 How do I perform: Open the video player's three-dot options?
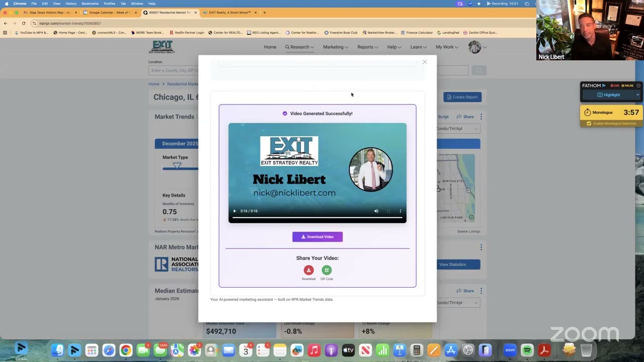400,211
